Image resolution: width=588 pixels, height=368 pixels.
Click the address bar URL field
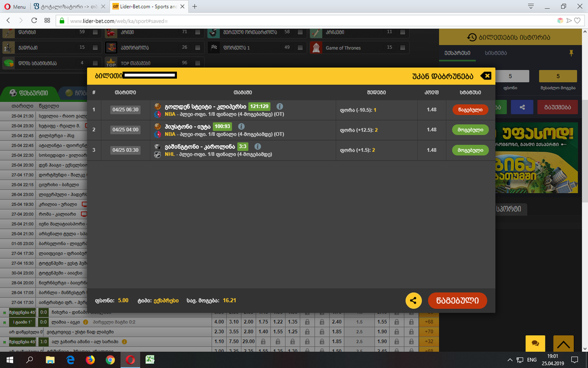(x=308, y=21)
